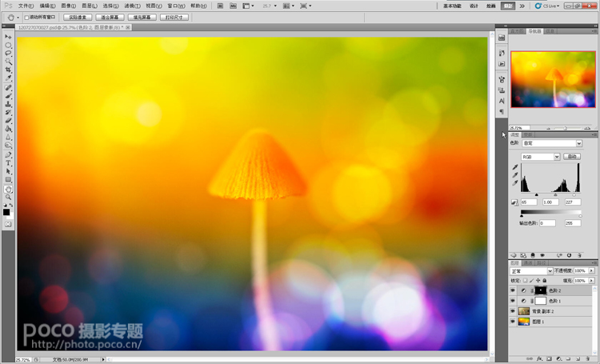Select the Lasso tool

[8, 54]
